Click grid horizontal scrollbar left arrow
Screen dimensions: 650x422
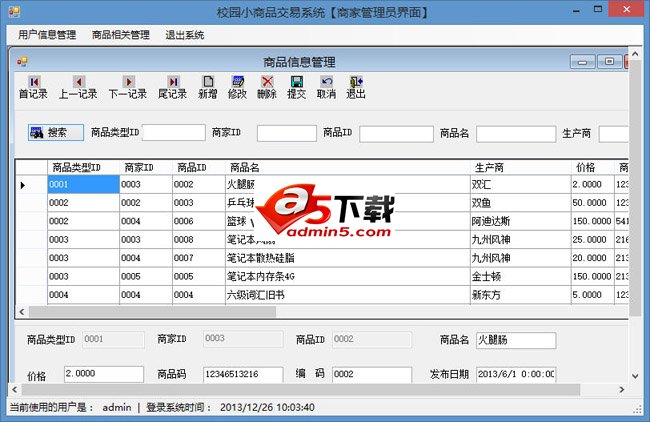pos(22,312)
